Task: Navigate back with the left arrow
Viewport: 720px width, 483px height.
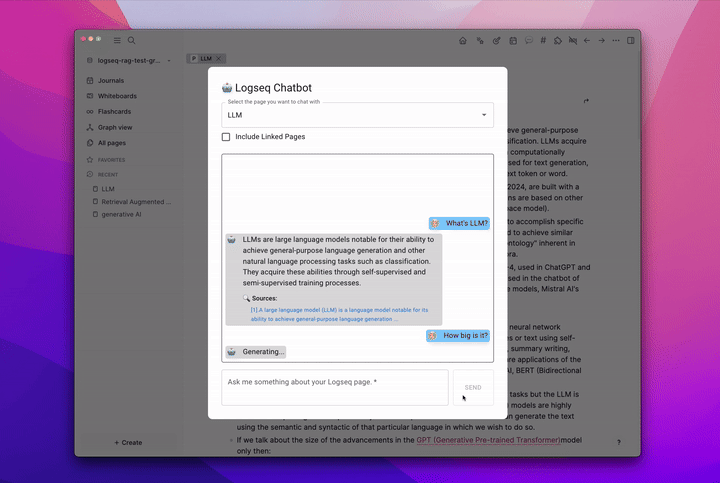Action: point(587,40)
